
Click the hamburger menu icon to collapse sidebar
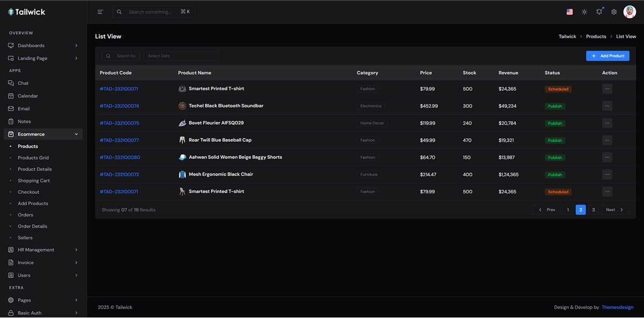pos(100,12)
